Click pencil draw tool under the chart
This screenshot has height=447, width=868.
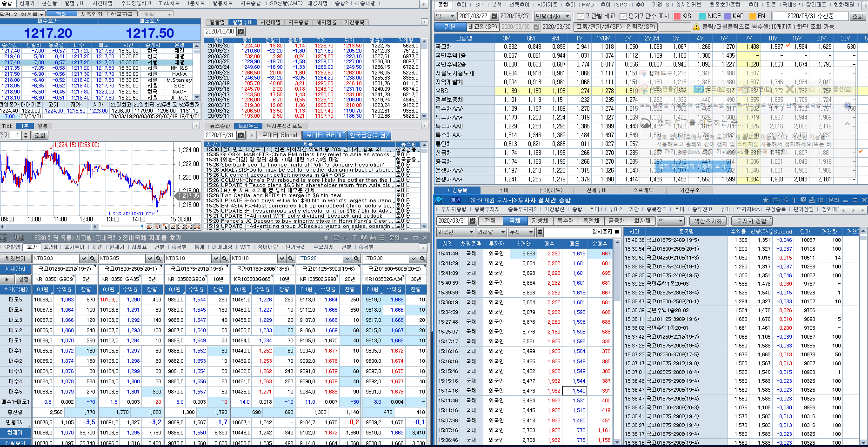173,227
